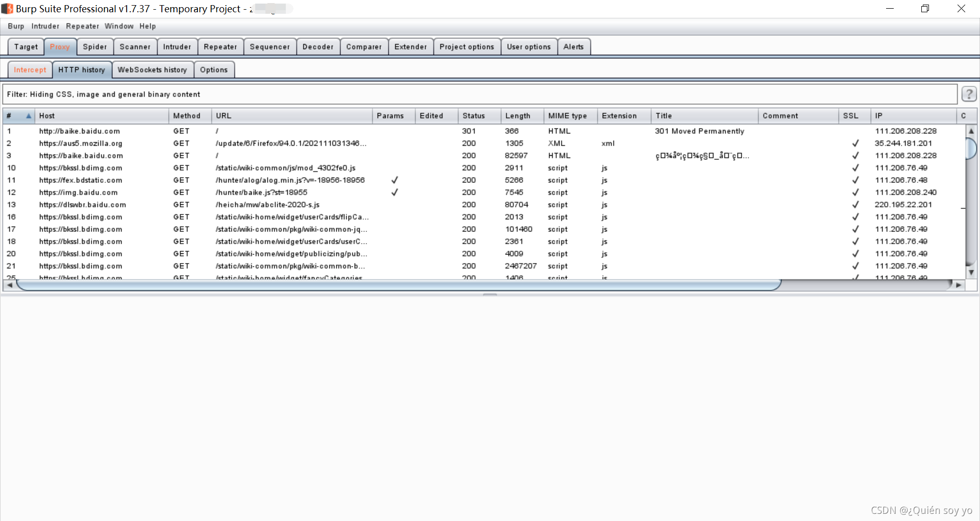The height and width of the screenshot is (521, 980).
Task: Open the Alerts tab
Action: (x=574, y=46)
